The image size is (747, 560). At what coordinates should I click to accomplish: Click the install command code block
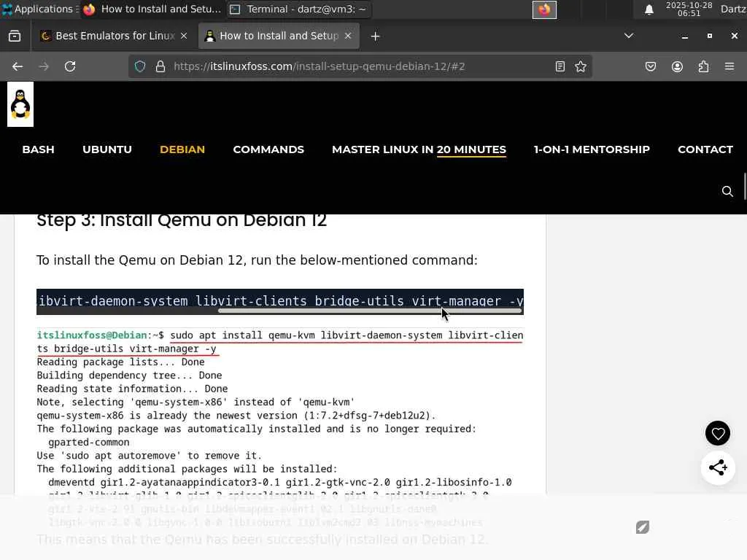point(280,301)
